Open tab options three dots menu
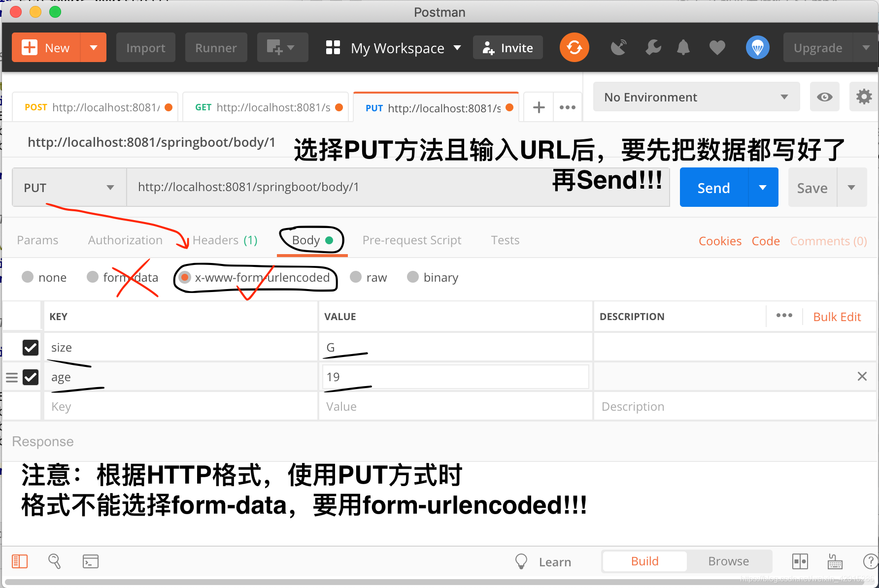 click(x=567, y=107)
